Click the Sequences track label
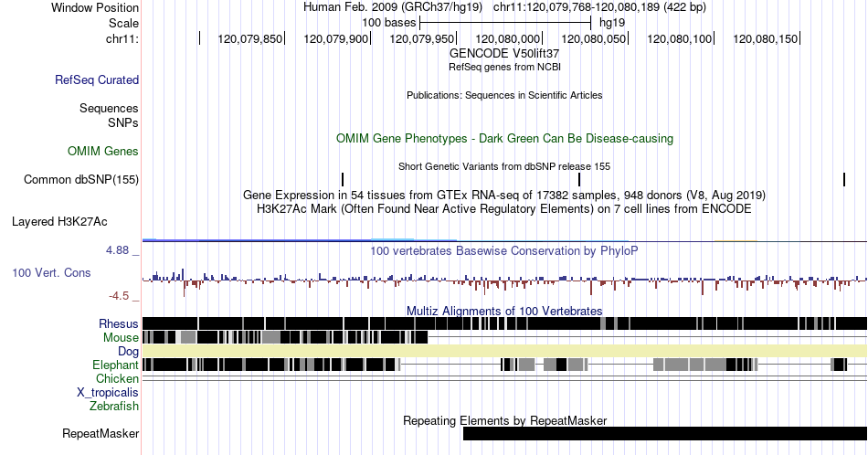 pos(109,108)
